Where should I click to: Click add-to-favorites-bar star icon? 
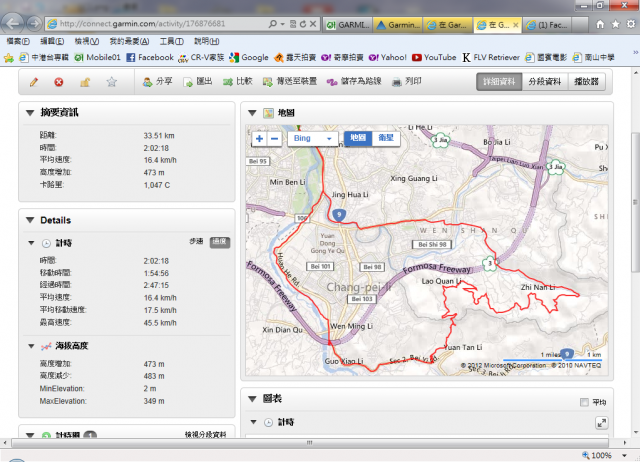point(9,58)
